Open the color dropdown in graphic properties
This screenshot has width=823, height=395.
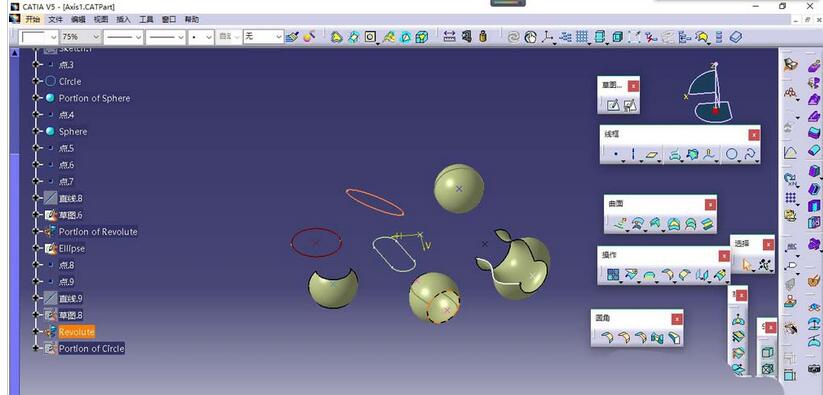(x=39, y=37)
